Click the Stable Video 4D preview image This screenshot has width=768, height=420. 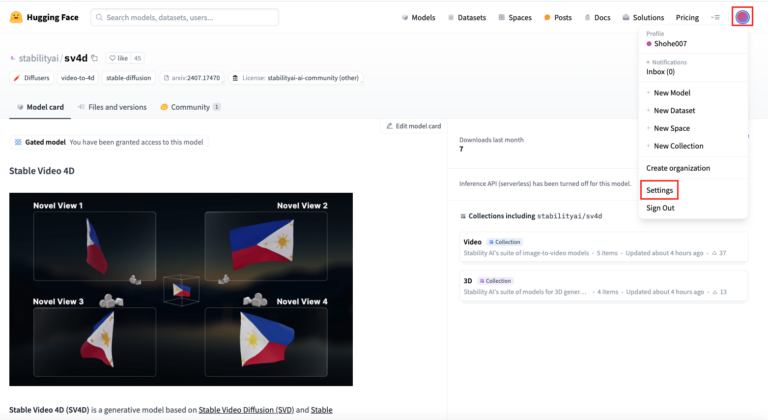tap(181, 289)
